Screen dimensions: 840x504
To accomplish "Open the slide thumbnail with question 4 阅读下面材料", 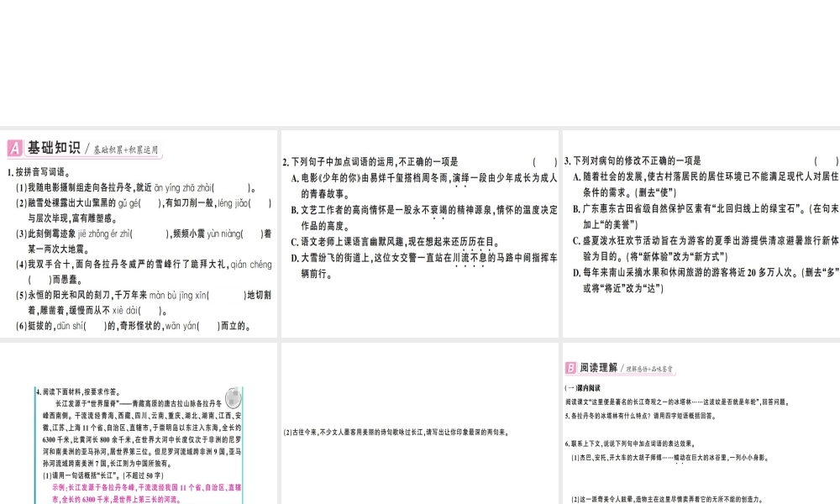I will click(x=139, y=423).
